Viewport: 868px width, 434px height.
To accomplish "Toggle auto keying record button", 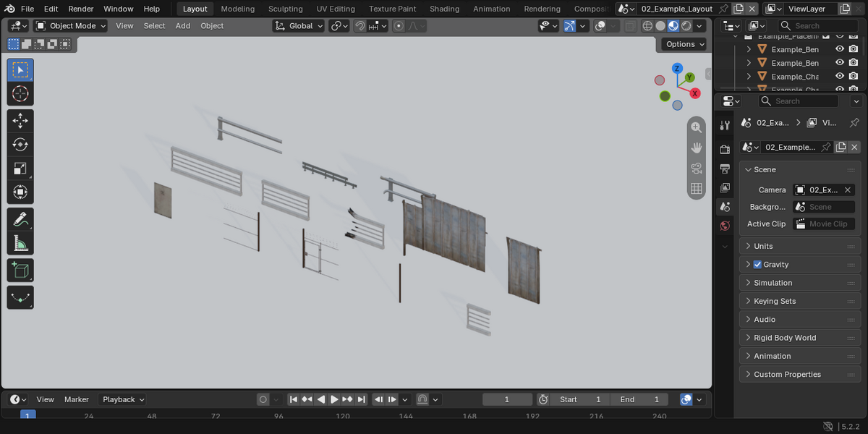I will [x=263, y=399].
